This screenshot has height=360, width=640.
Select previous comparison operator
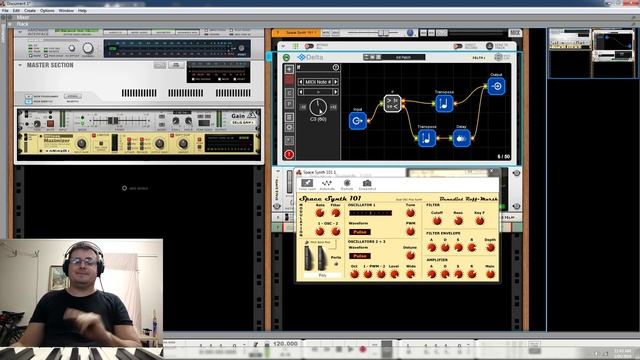[x=301, y=92]
